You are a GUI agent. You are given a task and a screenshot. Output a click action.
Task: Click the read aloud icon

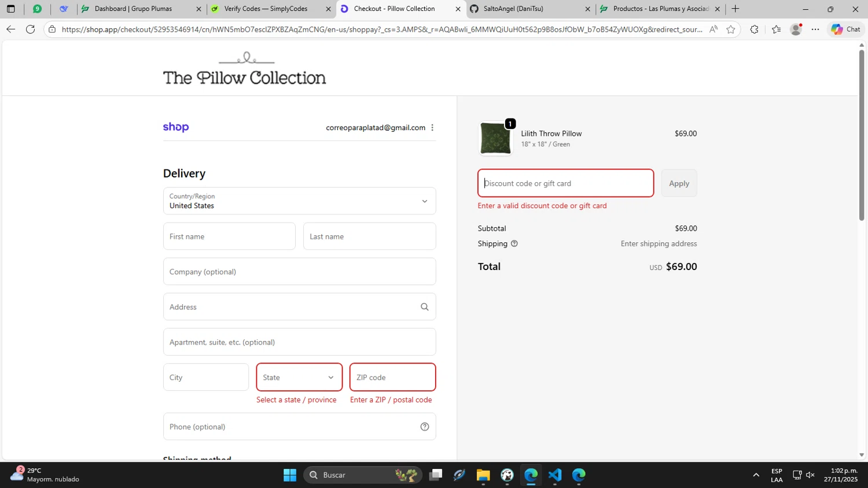713,29
